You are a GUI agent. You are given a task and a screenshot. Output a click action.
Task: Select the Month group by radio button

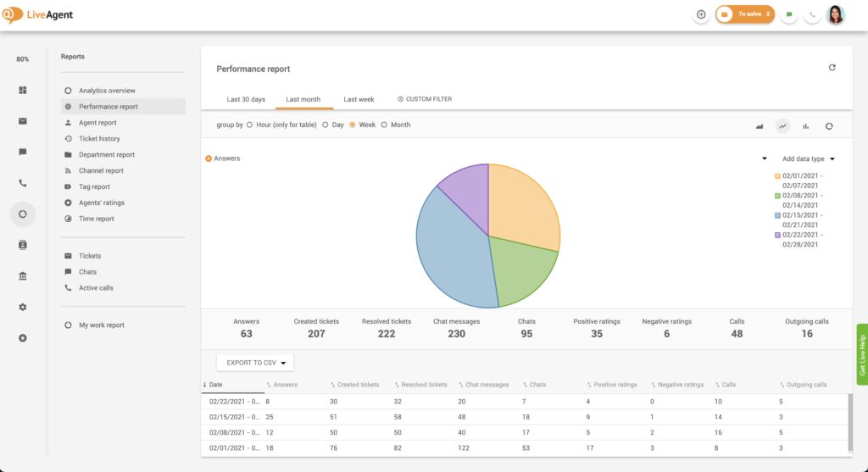click(384, 125)
